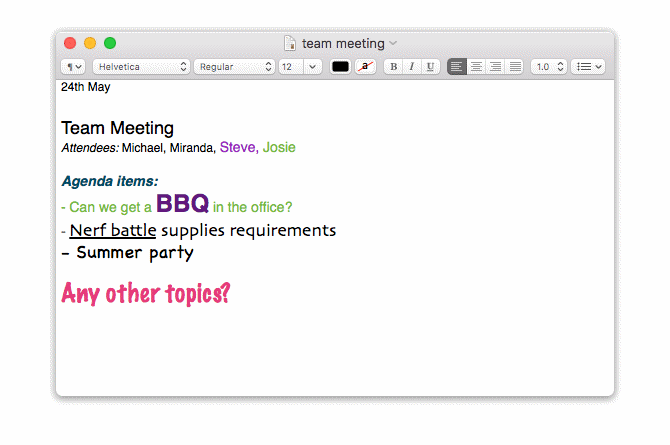Image resolution: width=670 pixels, height=445 pixels.
Task: Align text to the right
Action: coord(495,67)
